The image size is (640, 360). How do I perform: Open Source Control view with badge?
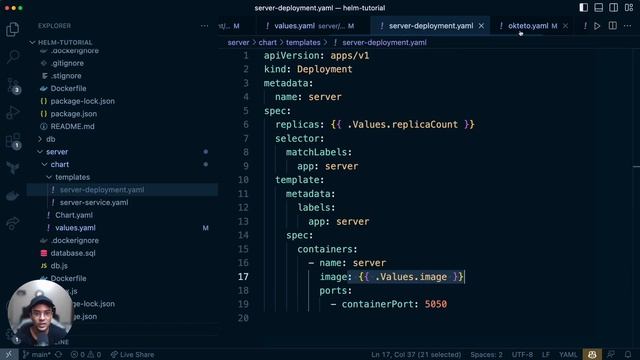point(13,85)
